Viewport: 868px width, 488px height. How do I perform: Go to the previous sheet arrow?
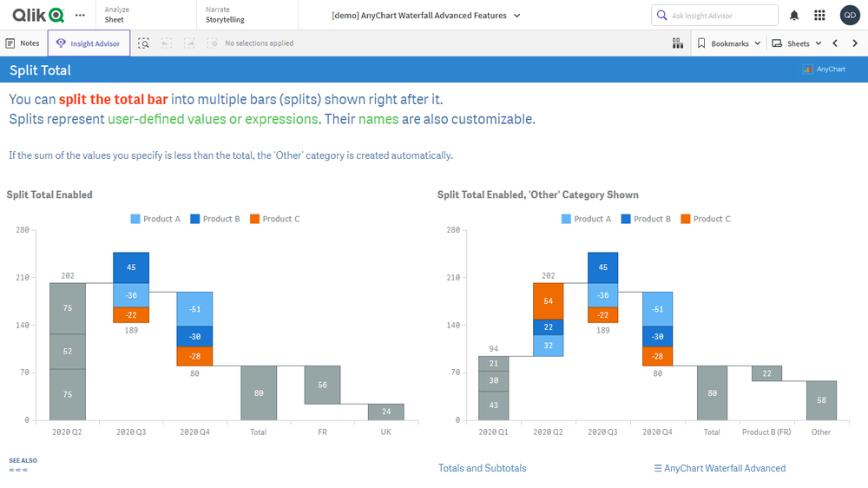(x=835, y=43)
